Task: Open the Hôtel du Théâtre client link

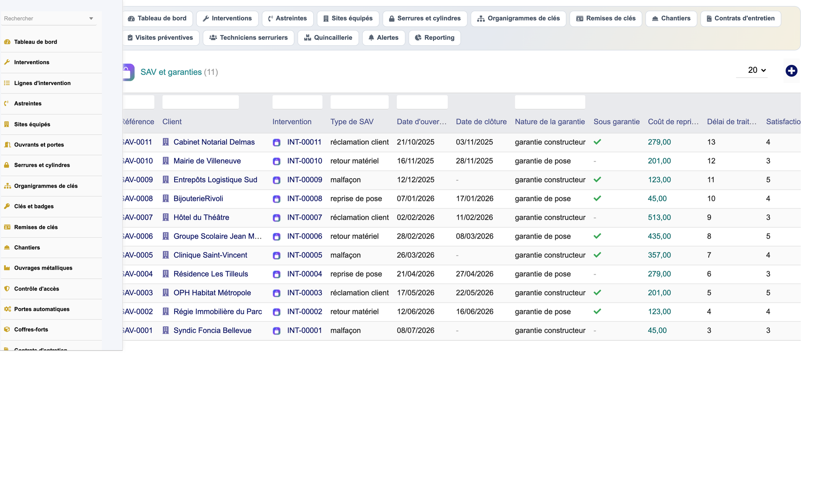Action: point(201,218)
